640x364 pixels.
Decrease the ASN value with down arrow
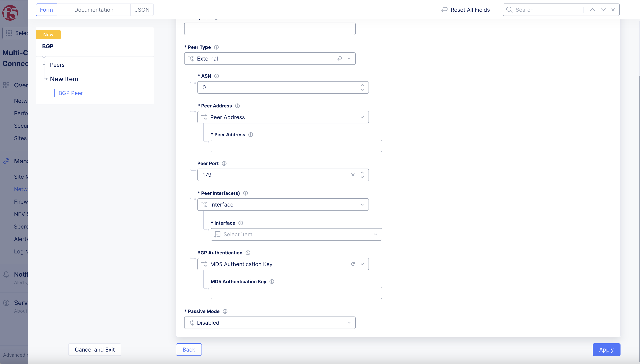(x=362, y=90)
